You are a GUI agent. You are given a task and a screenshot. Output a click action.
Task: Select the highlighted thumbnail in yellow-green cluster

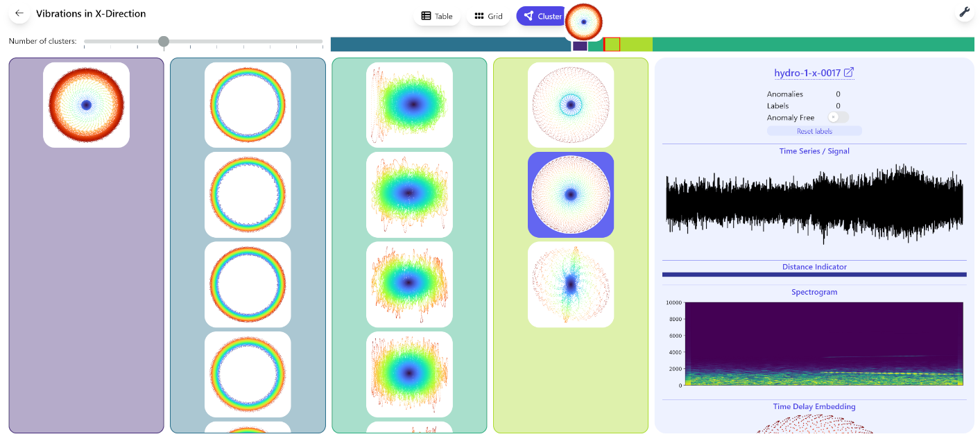click(x=570, y=195)
